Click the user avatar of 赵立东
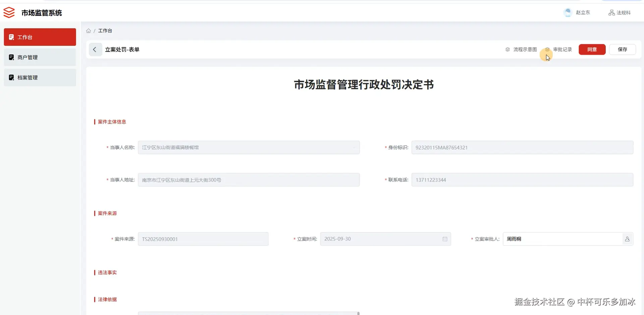 point(568,13)
